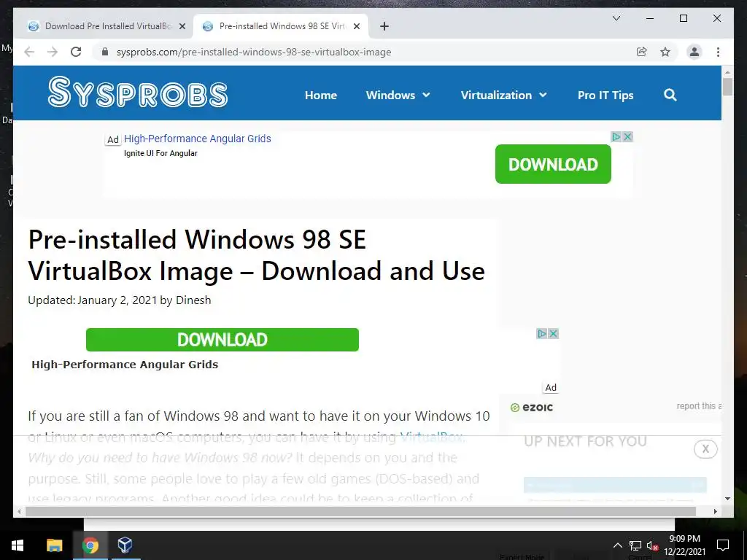The width and height of the screenshot is (747, 560).
Task: Click the ezoic logo
Action: (532, 407)
